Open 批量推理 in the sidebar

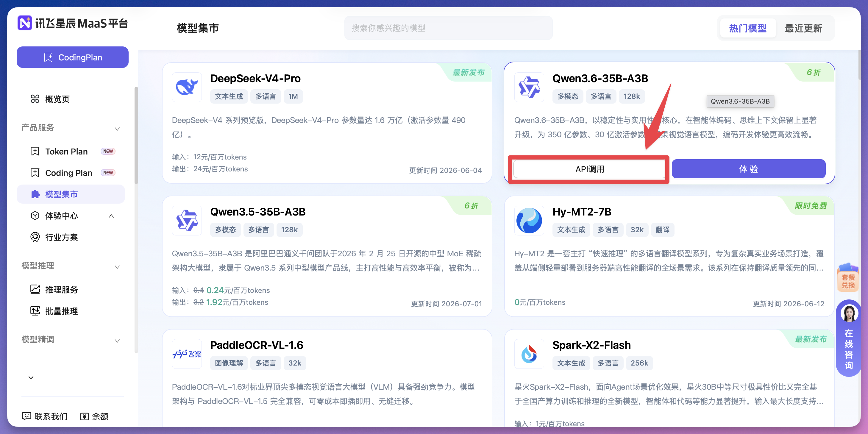[x=71, y=311]
